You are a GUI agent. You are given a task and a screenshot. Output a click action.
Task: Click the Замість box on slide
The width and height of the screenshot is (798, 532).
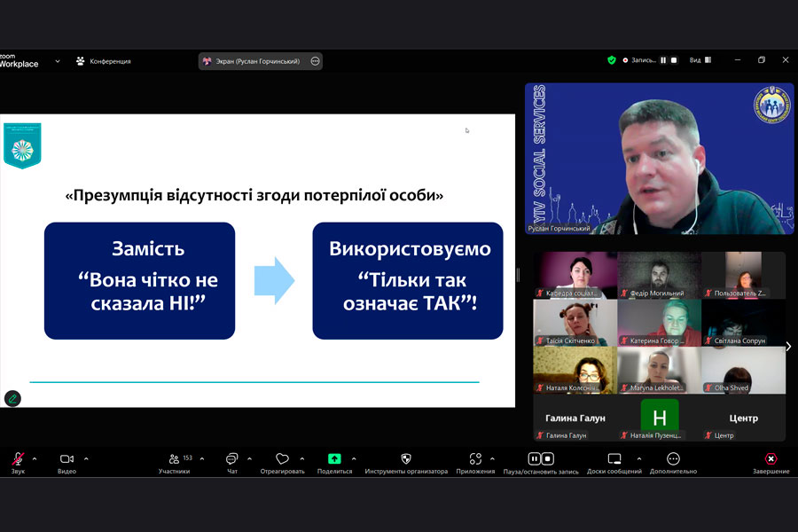click(x=139, y=280)
